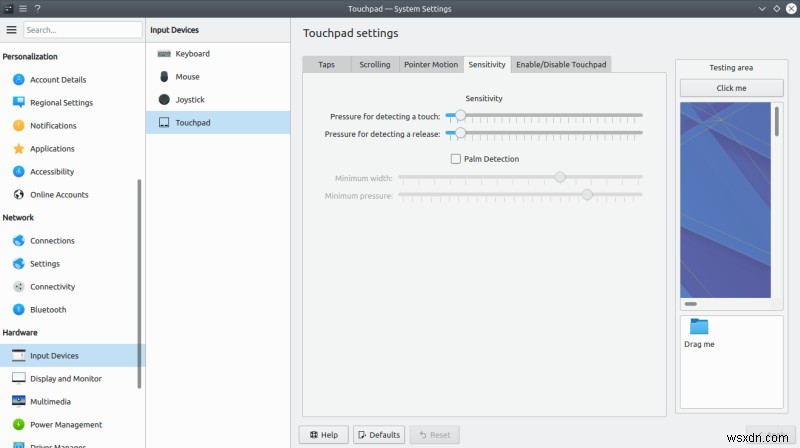
Task: Enable the Palm Detection checkbox
Action: [456, 159]
